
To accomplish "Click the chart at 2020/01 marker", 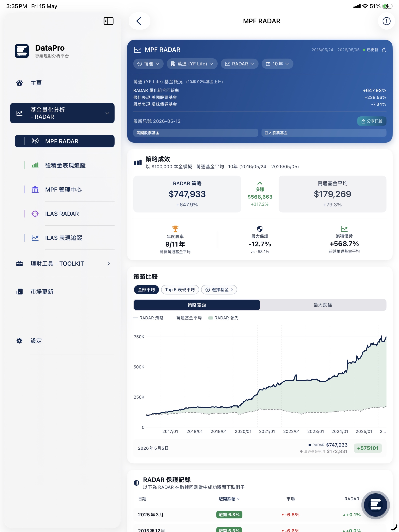I will tap(243, 431).
